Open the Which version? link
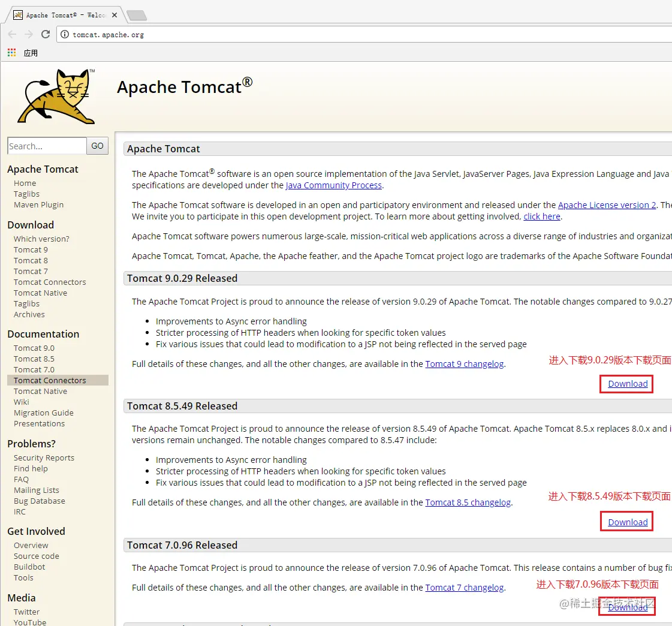This screenshot has height=626, width=672. point(41,239)
